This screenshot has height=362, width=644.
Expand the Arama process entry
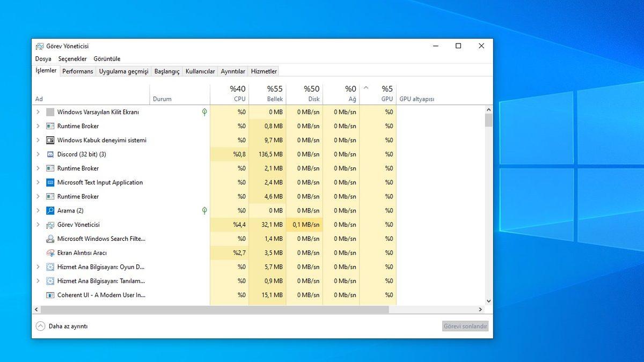[37, 210]
